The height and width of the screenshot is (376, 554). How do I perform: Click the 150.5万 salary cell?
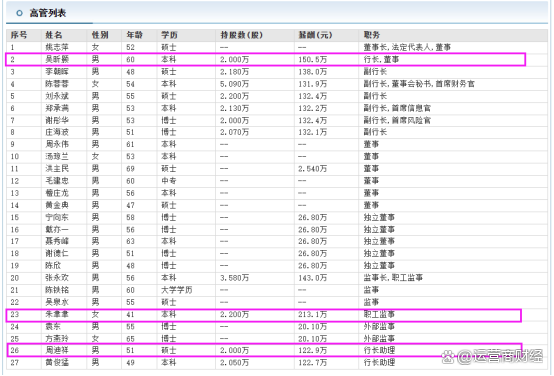(313, 59)
